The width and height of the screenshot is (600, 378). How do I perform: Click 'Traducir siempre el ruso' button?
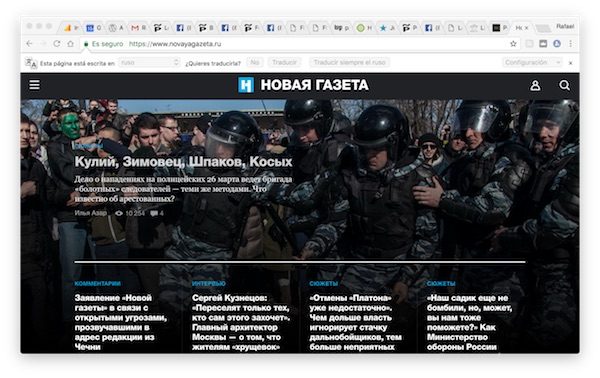tap(349, 62)
